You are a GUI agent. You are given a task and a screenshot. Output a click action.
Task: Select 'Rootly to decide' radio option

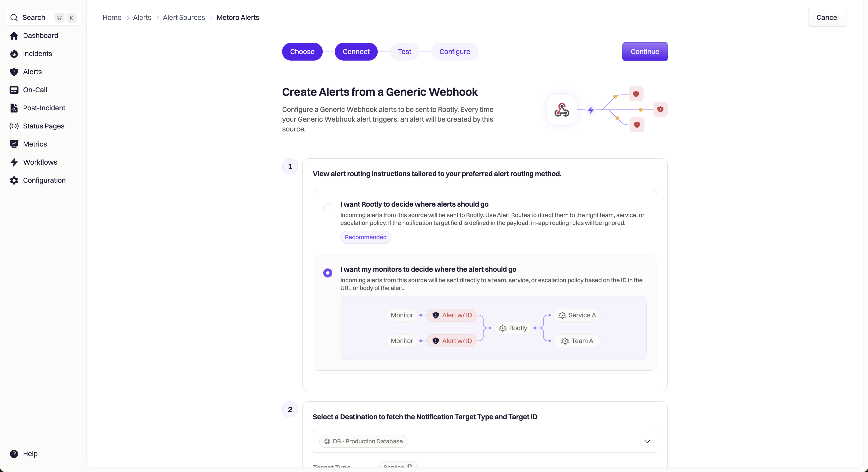(328, 208)
